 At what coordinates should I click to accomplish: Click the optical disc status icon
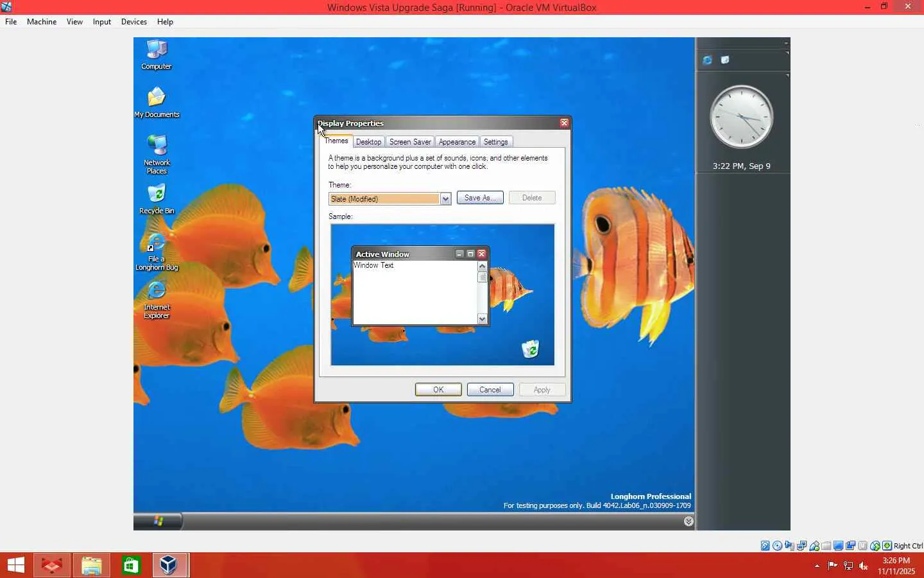pos(777,546)
